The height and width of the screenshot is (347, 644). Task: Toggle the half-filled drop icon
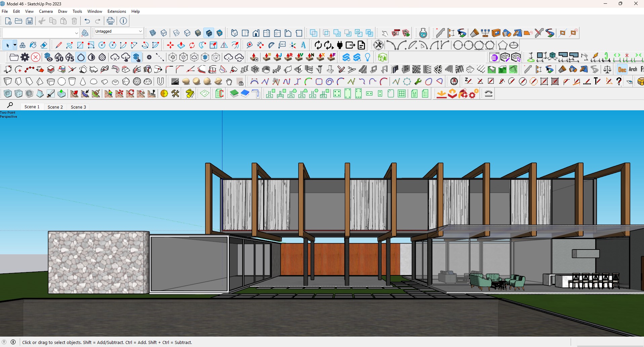pyautogui.click(x=91, y=57)
